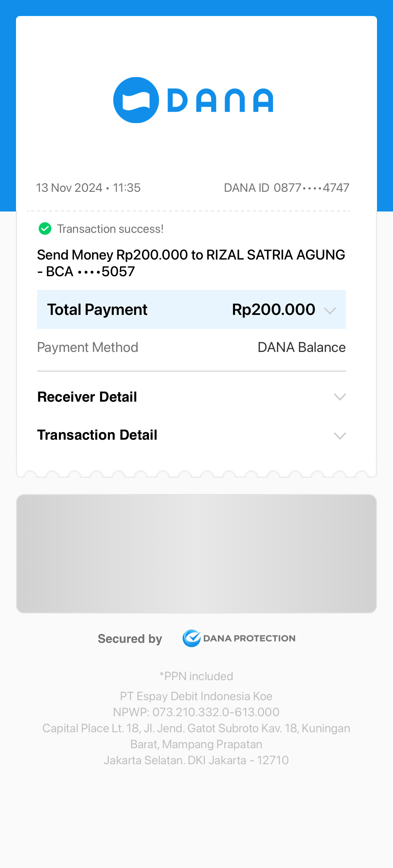Tap the green transaction success checkmark icon
393x868 pixels.
click(x=45, y=229)
